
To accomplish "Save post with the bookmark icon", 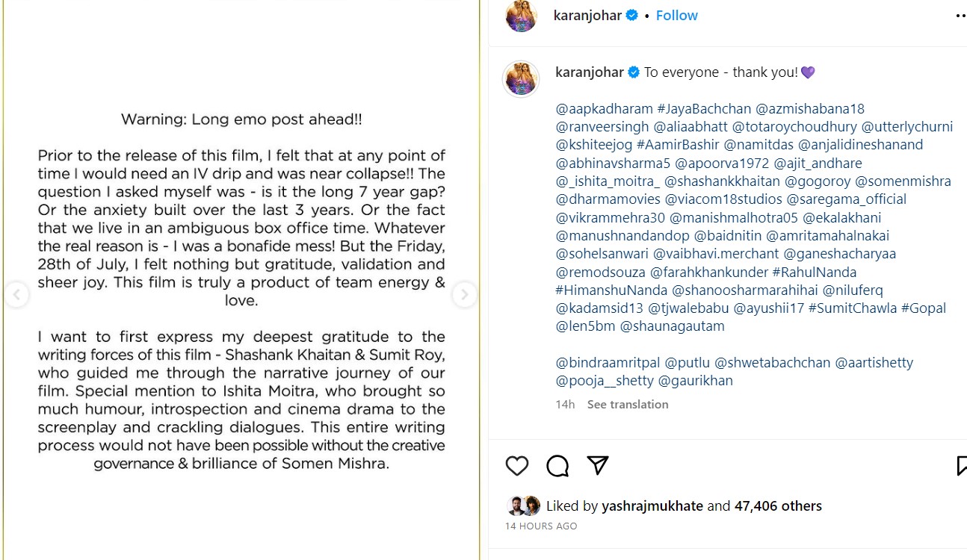I will pyautogui.click(x=961, y=466).
